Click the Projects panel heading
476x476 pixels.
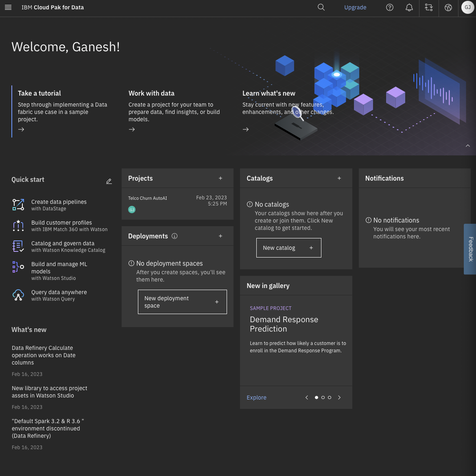pyautogui.click(x=140, y=178)
